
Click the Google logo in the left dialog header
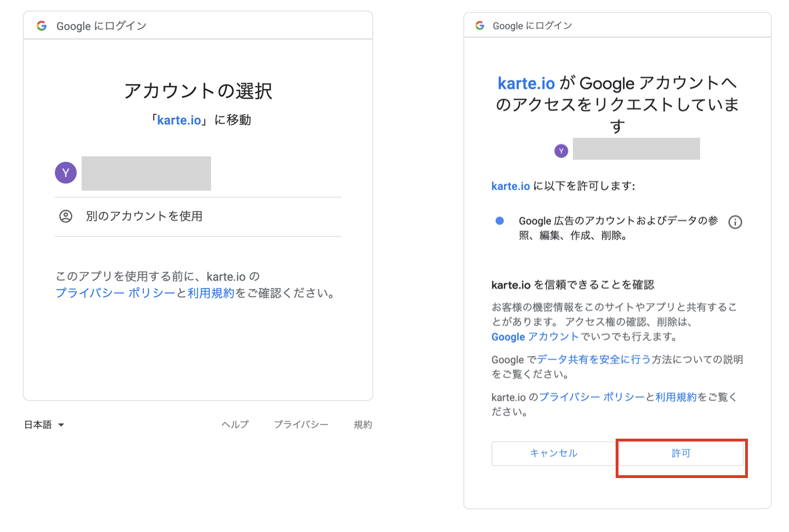click(x=42, y=26)
